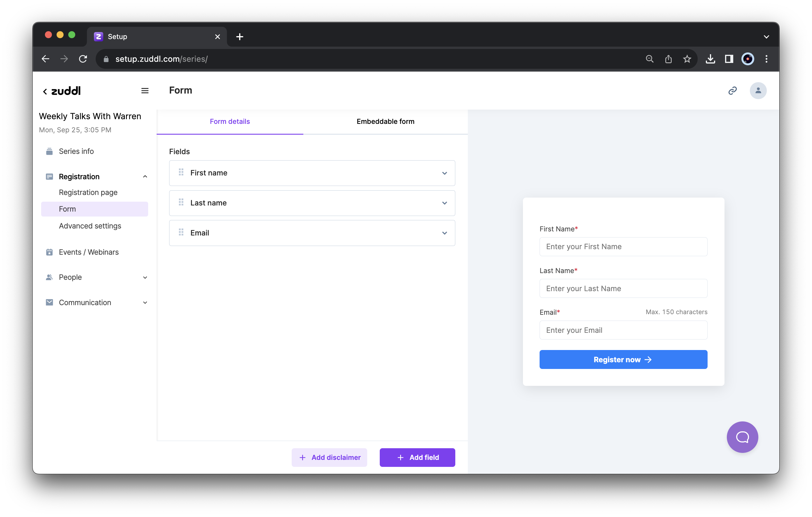The width and height of the screenshot is (812, 517).
Task: Click the Enter your Email input field
Action: tap(623, 330)
